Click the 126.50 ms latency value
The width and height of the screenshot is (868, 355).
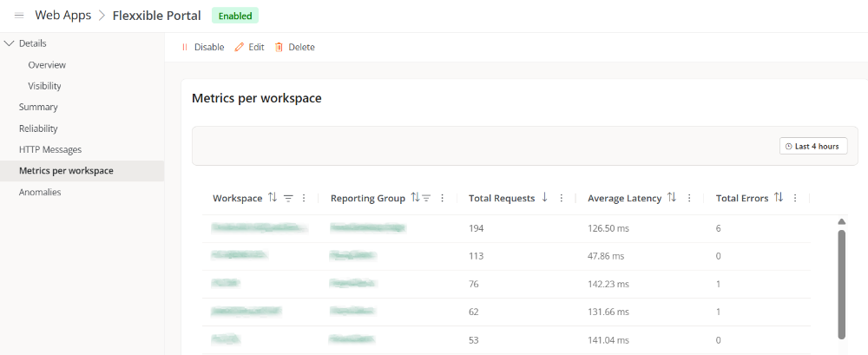pos(608,228)
